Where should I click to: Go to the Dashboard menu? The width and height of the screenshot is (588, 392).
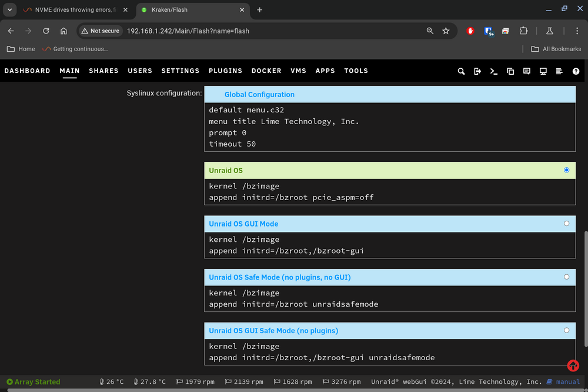pyautogui.click(x=28, y=71)
